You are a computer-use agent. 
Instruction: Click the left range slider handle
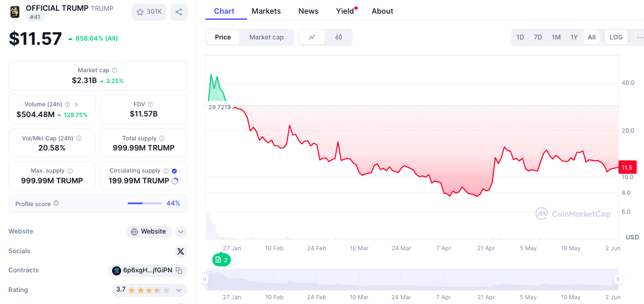[x=204, y=280]
